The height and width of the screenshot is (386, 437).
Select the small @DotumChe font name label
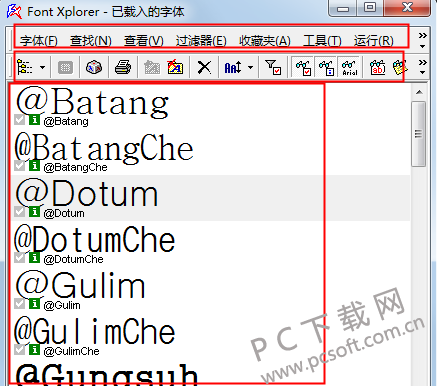(73, 259)
